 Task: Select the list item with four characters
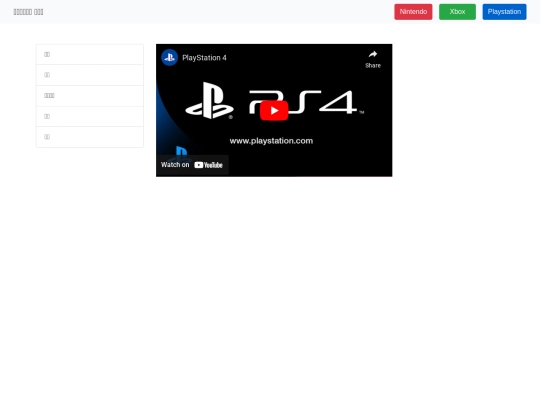[90, 96]
